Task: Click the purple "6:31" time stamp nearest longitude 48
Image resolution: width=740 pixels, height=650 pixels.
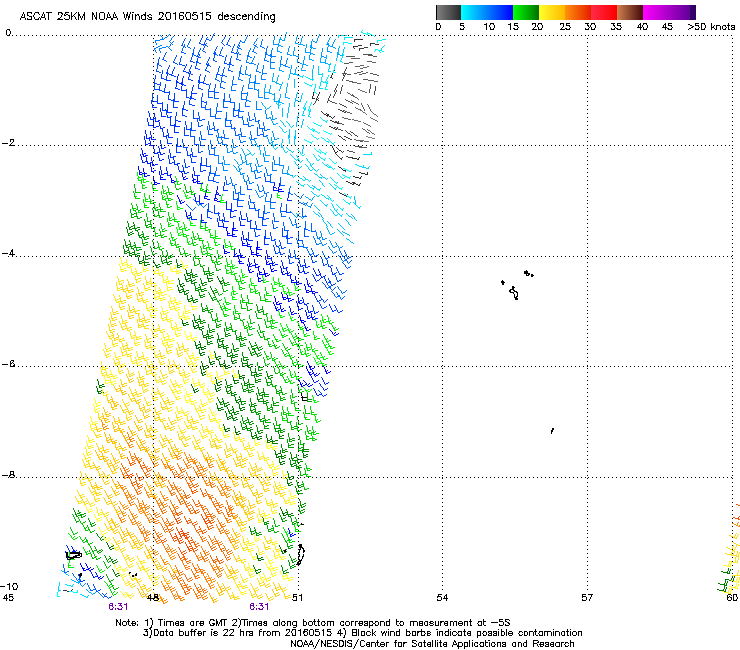Action: (x=118, y=607)
